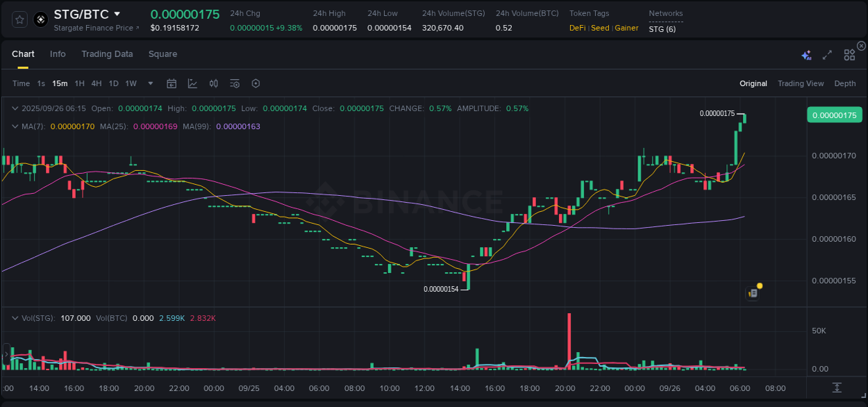Open the chart settings hexagon icon
This screenshot has width=868, height=407.
(256, 83)
